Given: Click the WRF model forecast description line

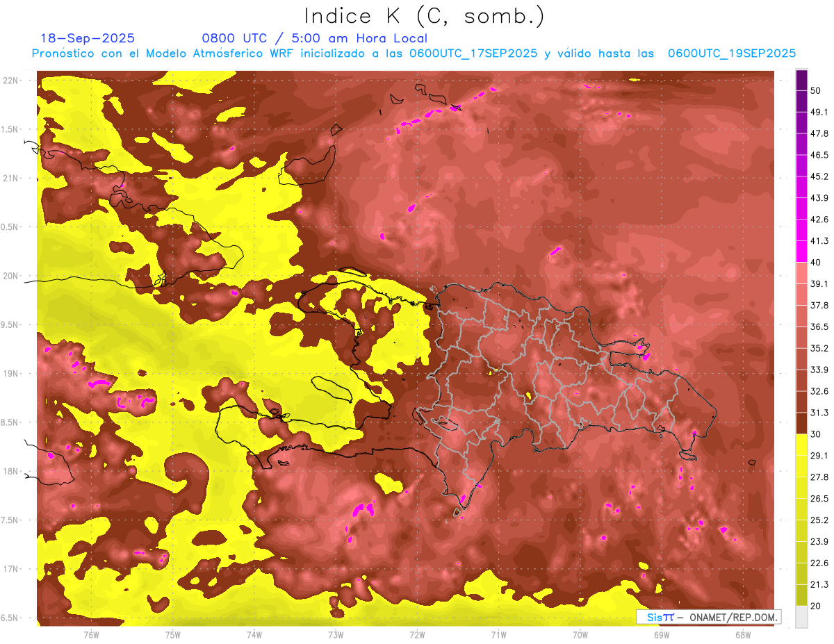Looking at the screenshot, I should (x=414, y=53).
